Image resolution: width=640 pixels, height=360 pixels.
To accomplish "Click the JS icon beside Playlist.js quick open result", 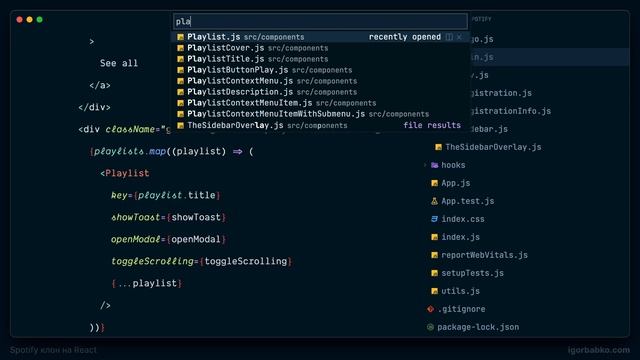I will coord(180,37).
